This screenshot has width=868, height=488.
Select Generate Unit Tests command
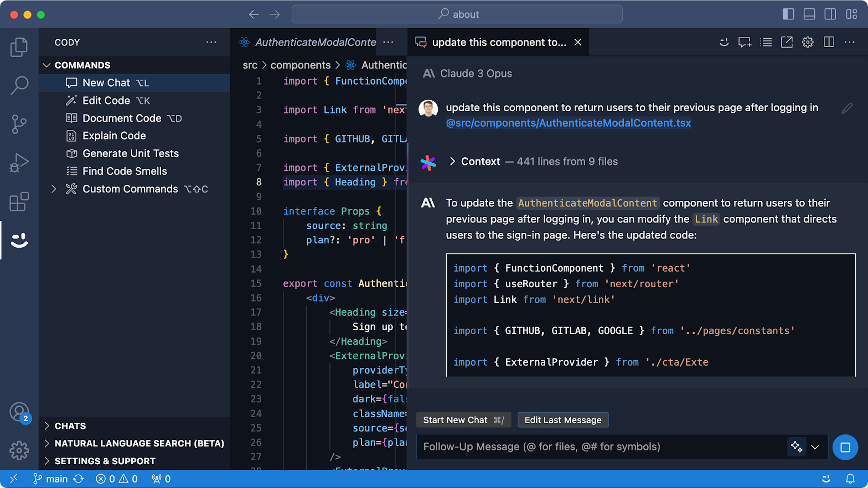click(x=135, y=154)
